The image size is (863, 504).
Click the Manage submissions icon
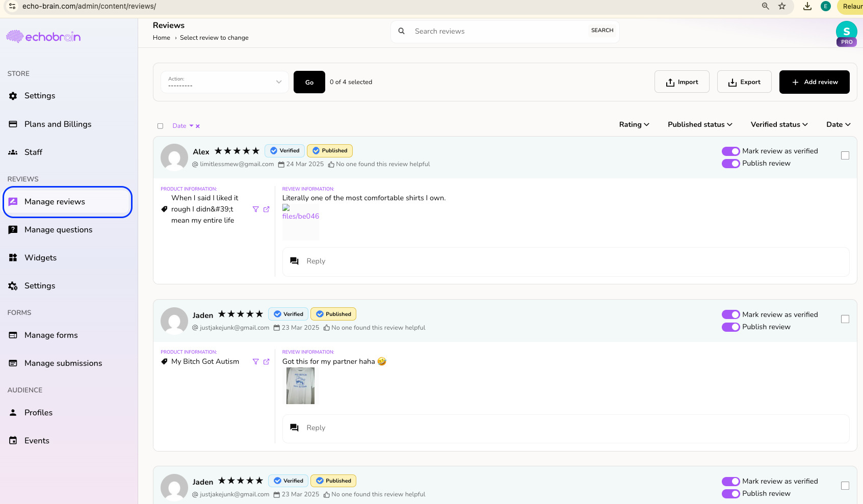click(13, 363)
